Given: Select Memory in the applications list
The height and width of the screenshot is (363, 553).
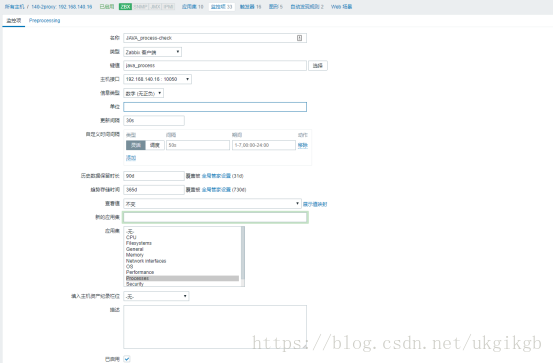Looking at the screenshot, I should click(x=182, y=255).
